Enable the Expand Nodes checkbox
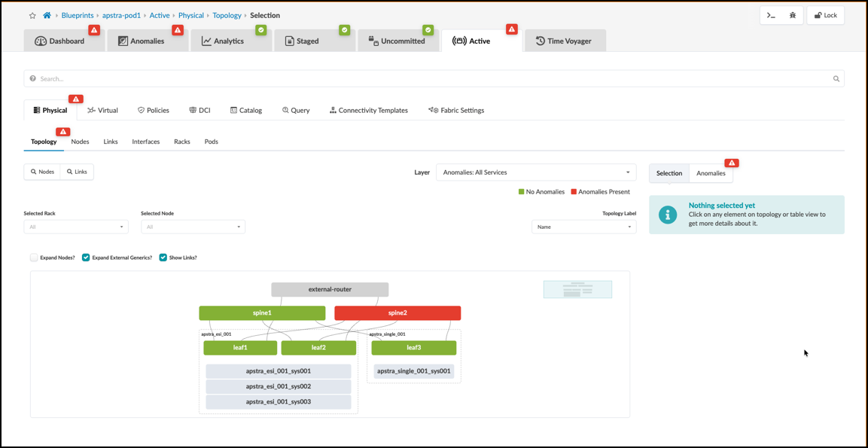Screen dimensions: 868x448 35,258
